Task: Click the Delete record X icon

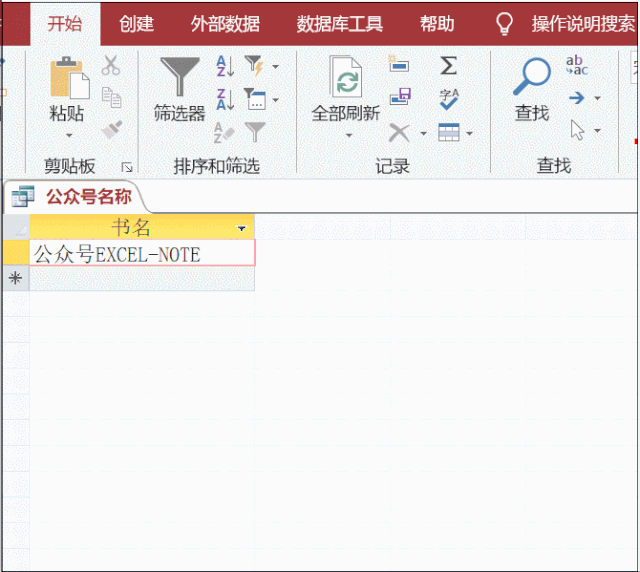Action: (x=399, y=133)
